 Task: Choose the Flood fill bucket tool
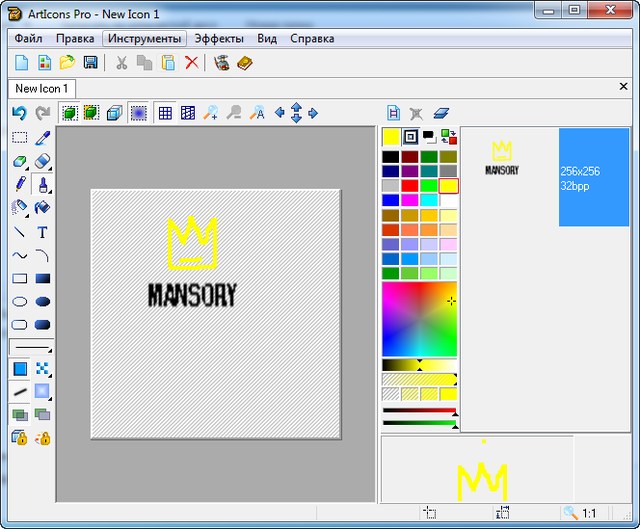coord(43,208)
